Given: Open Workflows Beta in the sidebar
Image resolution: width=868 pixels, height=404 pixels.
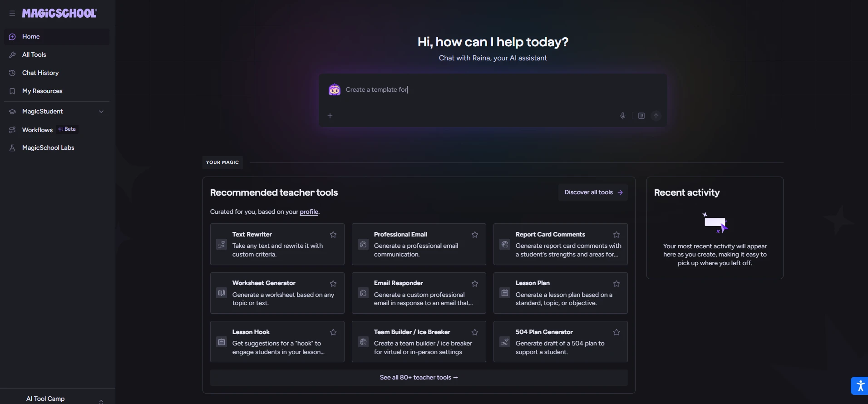Looking at the screenshot, I should tap(57, 130).
